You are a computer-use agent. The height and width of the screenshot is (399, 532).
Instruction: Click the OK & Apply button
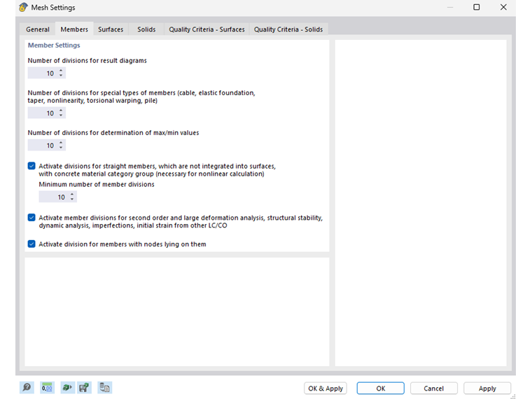click(325, 388)
